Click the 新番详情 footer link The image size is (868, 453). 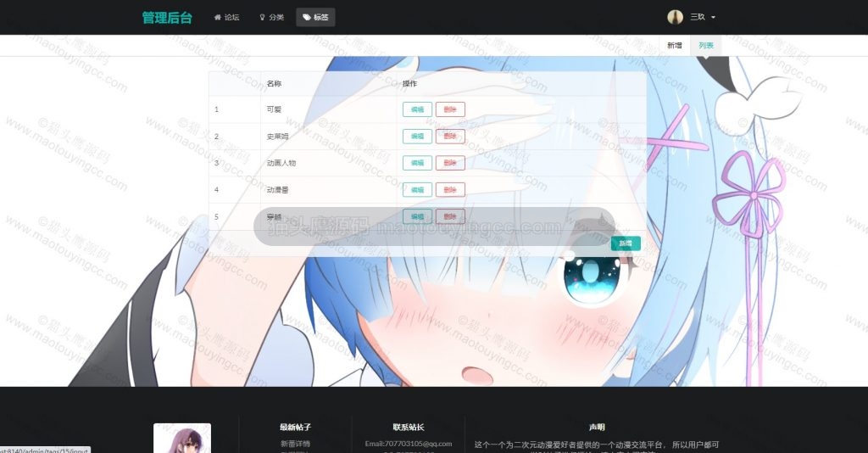pyautogui.click(x=295, y=444)
